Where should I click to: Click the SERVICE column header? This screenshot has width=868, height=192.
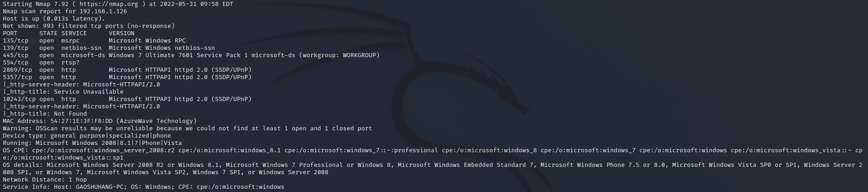[x=74, y=33]
